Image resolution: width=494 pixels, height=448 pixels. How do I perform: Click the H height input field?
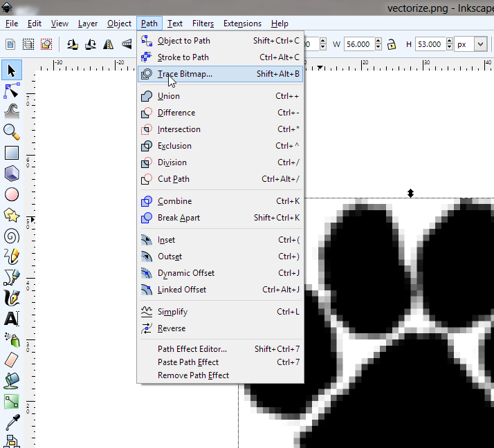click(x=430, y=44)
